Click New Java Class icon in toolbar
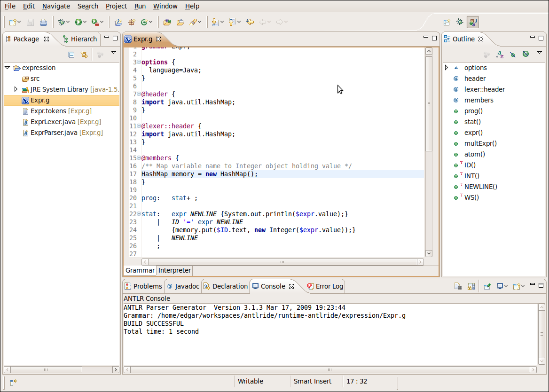The image size is (549, 392). [145, 22]
